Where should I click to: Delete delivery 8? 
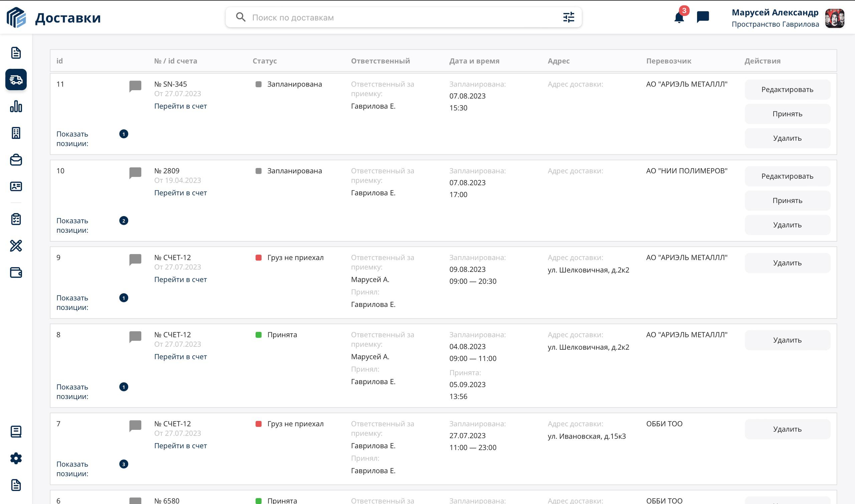click(788, 340)
